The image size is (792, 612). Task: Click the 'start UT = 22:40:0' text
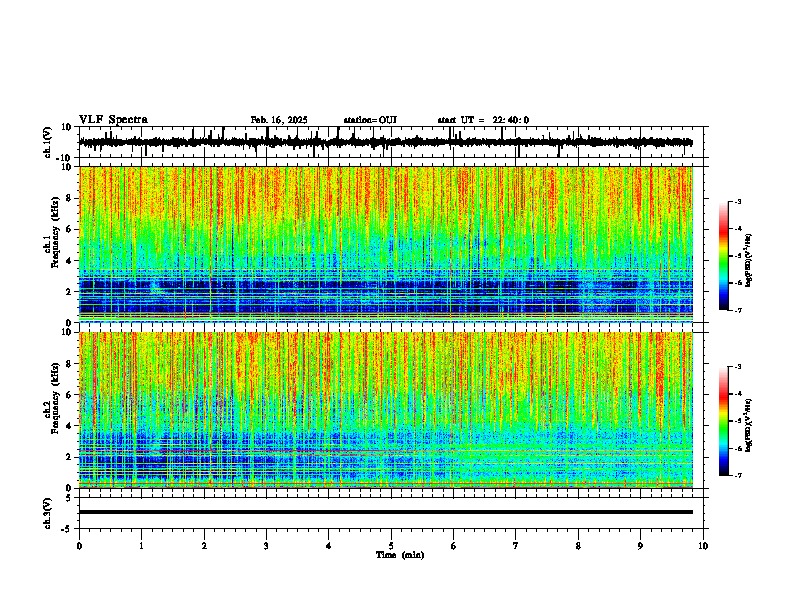tap(483, 120)
